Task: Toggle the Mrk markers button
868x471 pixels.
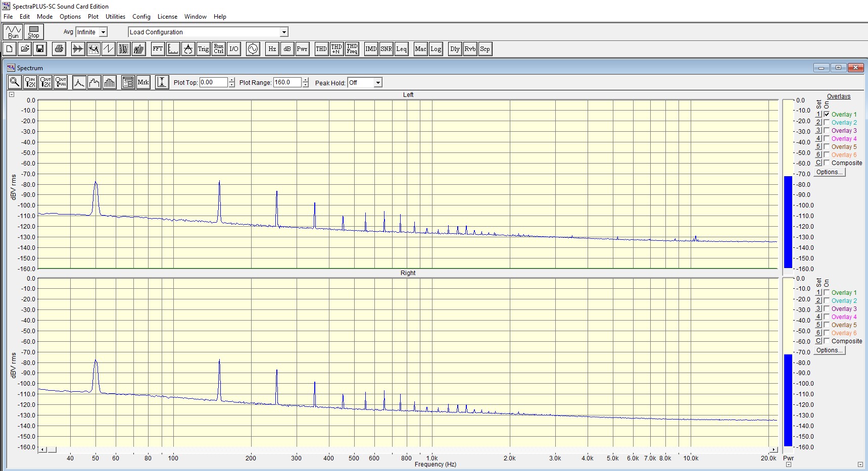Action: pyautogui.click(x=143, y=82)
